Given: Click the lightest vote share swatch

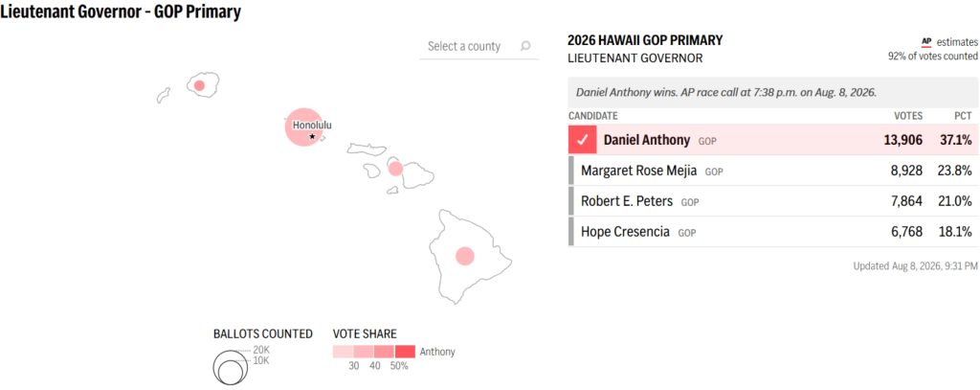Looking at the screenshot, I should coord(344,351).
